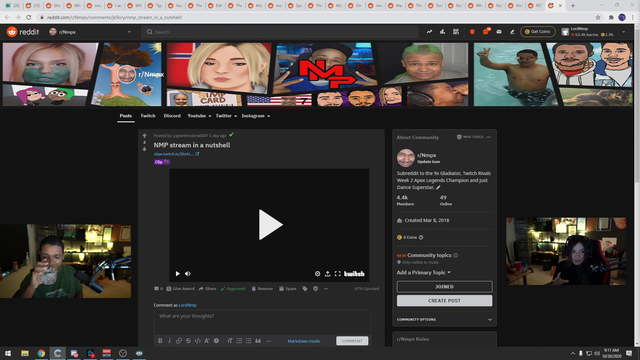Click the large play button on the video
The width and height of the screenshot is (640, 360).
(x=270, y=224)
